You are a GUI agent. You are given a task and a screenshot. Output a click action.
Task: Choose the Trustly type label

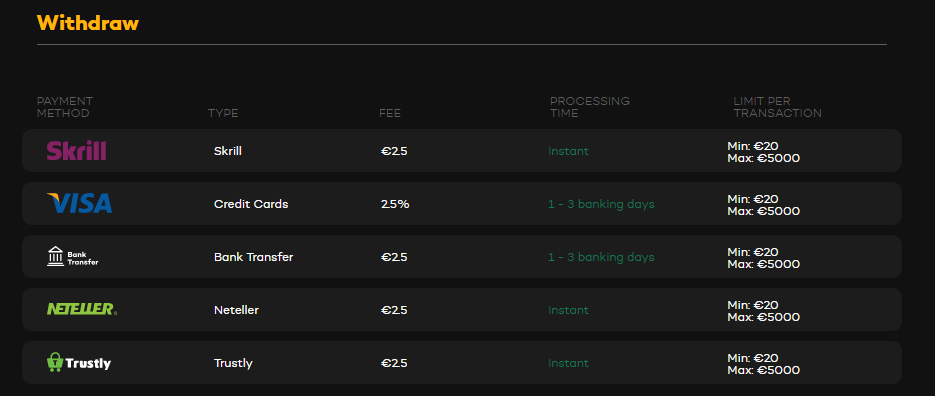[233, 363]
